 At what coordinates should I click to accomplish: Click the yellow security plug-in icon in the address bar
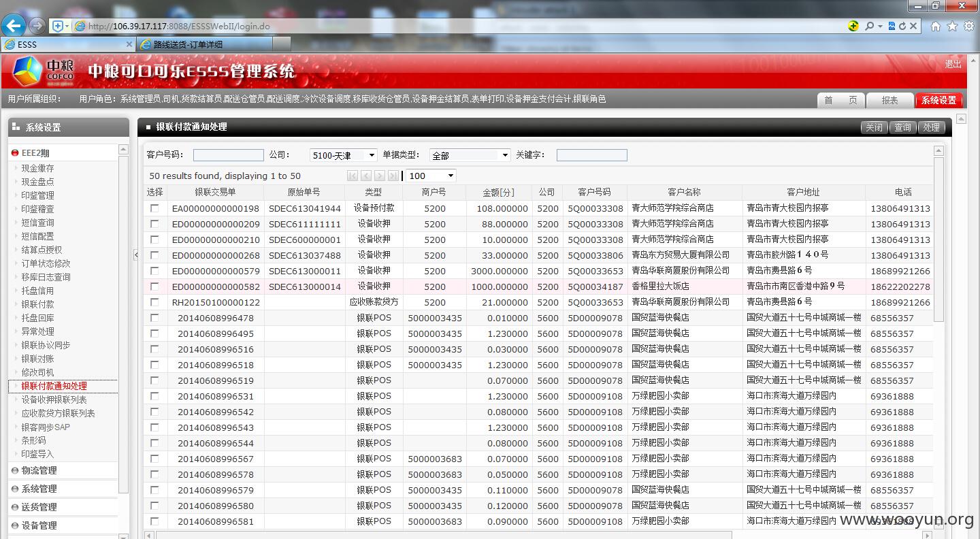pos(853,26)
